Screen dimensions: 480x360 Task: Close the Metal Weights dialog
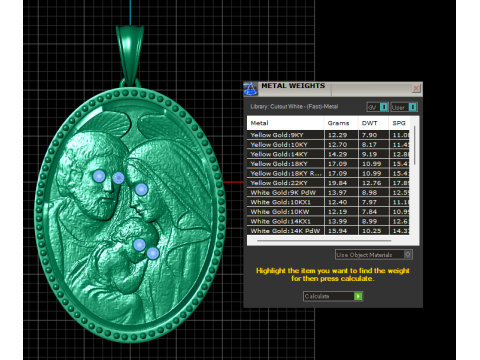pyautogui.click(x=416, y=88)
